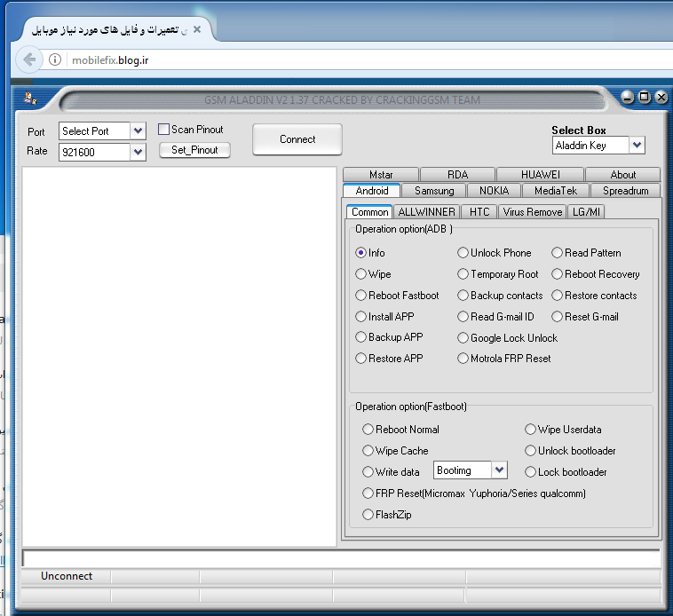Open the Rate 921600 dropdown arrow

138,152
